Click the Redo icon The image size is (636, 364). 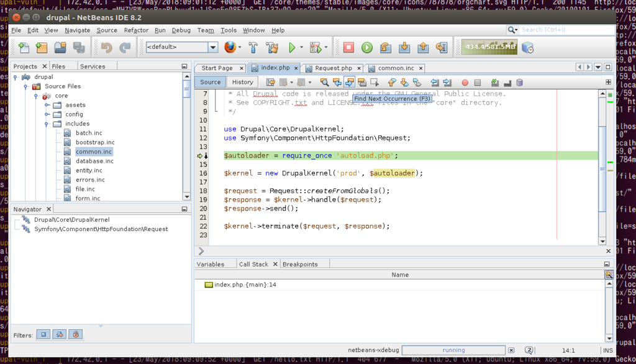[x=125, y=47]
